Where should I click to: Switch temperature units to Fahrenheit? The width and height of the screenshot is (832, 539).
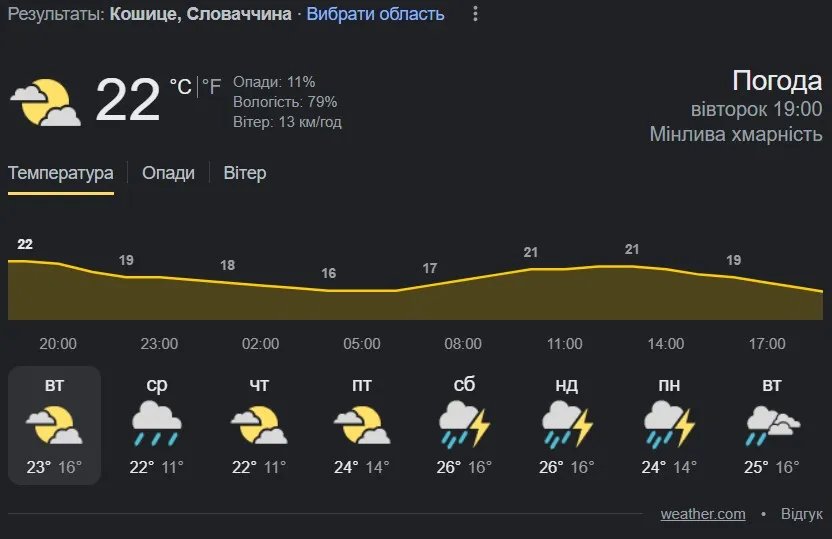point(212,87)
